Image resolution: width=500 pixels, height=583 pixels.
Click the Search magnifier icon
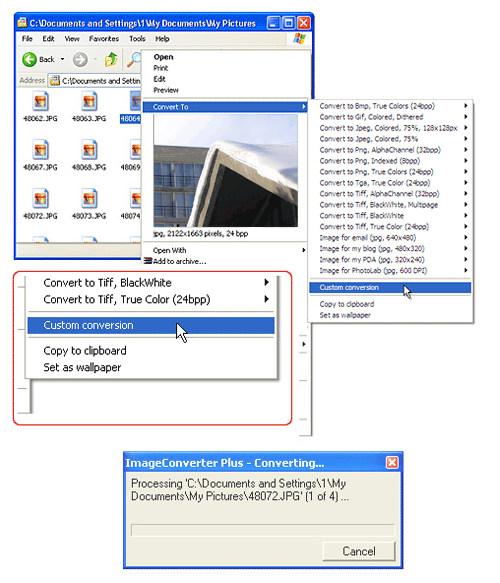click(134, 59)
